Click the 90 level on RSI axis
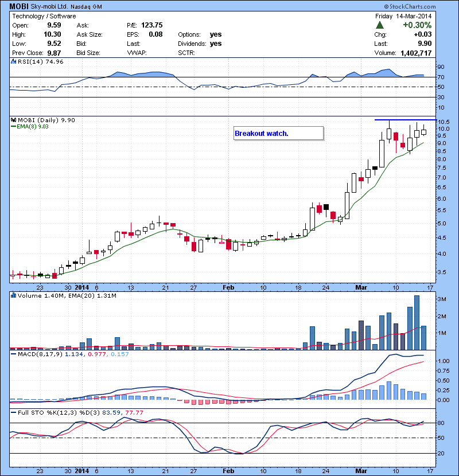The height and width of the screenshot is (476, 459). [x=441, y=67]
